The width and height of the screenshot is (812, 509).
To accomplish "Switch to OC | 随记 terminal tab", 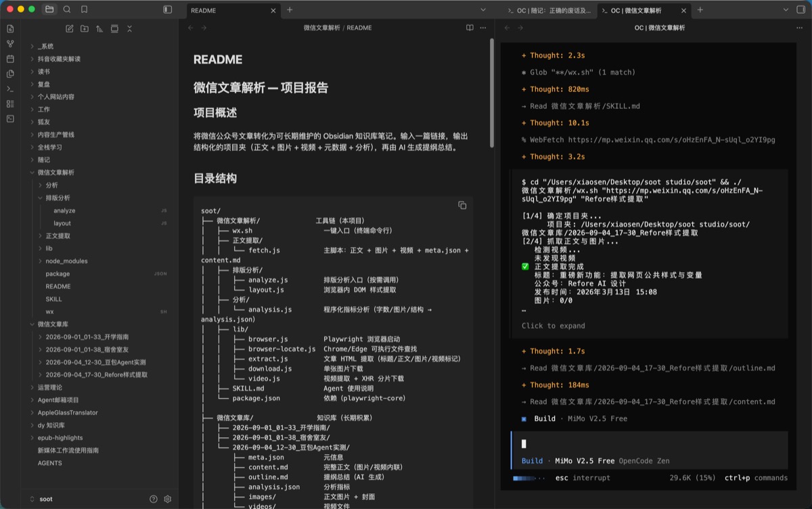I will [x=549, y=10].
